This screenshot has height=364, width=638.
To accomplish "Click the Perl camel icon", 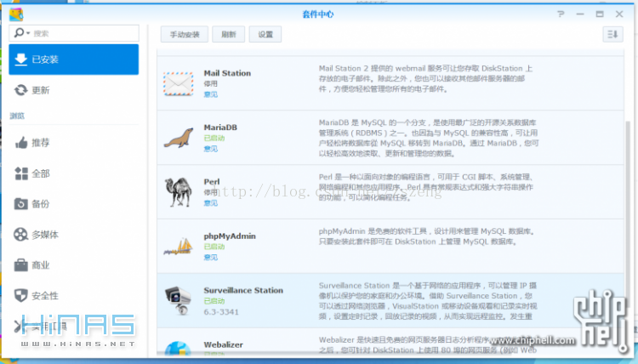I will (179, 192).
